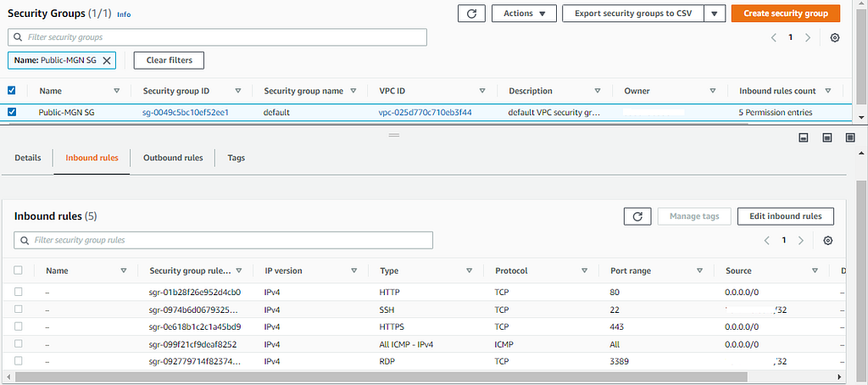Click the search icon in Filter security group rules
Screen dimensions: 868x385
(24, 241)
